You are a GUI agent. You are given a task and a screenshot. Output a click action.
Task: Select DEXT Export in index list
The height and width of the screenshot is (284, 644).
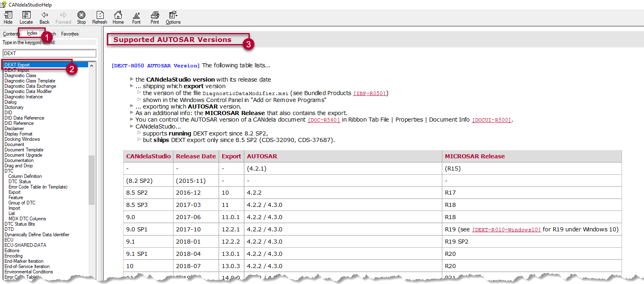[17, 65]
